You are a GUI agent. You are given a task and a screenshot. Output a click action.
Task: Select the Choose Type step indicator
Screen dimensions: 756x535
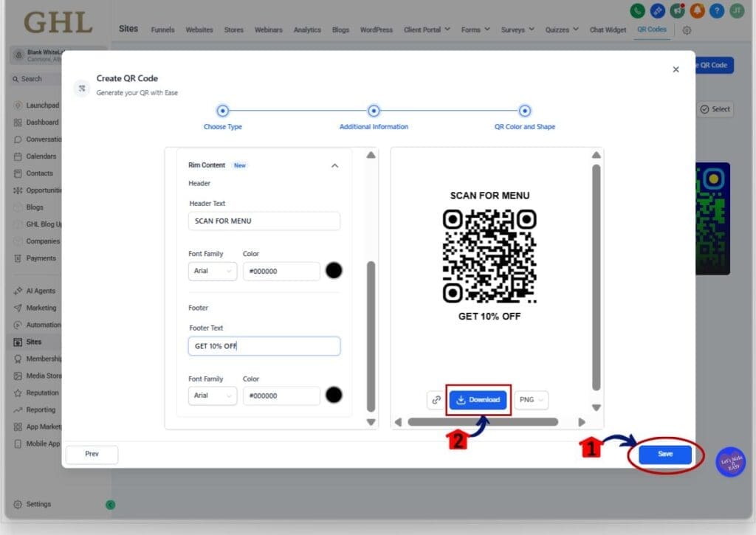coord(223,111)
